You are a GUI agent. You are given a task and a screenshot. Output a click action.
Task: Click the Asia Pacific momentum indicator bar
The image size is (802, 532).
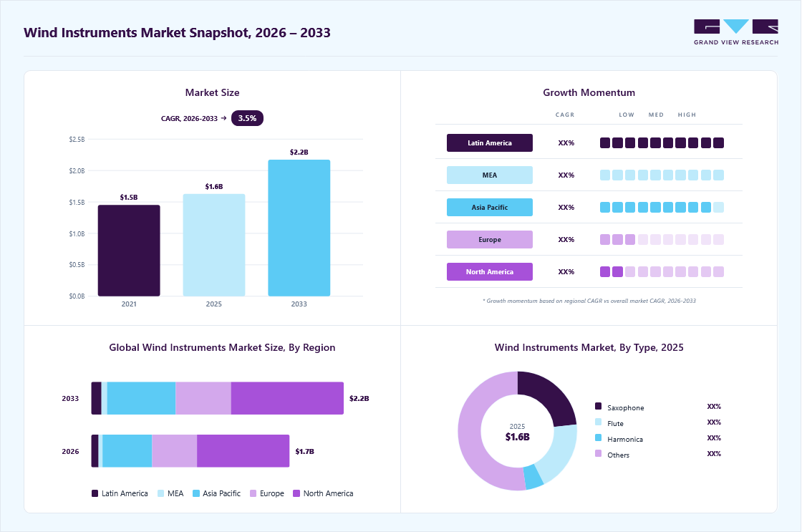[x=662, y=207]
